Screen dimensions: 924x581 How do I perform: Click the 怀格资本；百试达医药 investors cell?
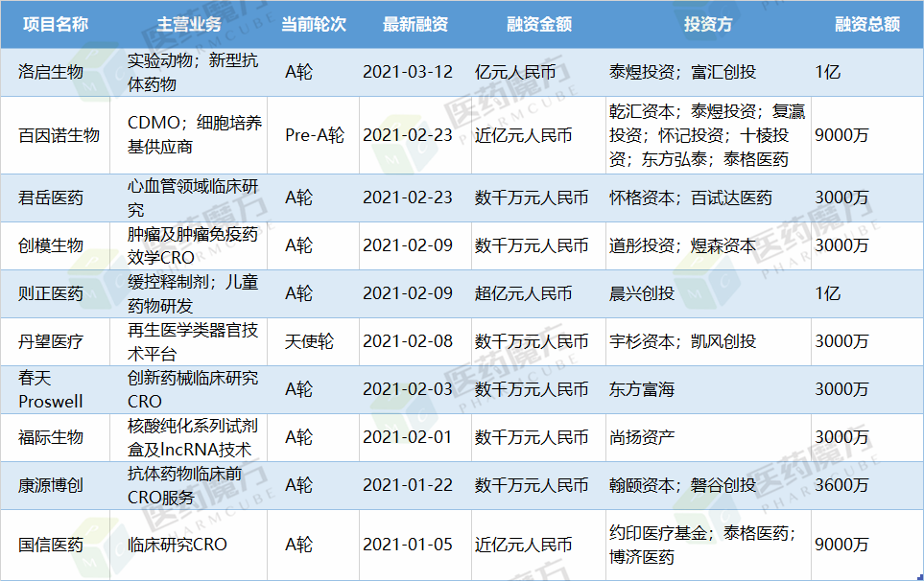[x=708, y=198]
